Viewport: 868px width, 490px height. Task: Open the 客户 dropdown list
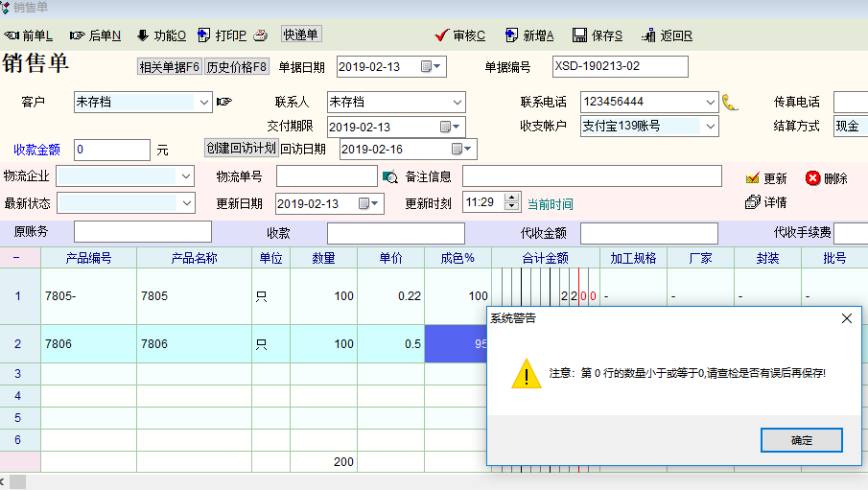(203, 102)
